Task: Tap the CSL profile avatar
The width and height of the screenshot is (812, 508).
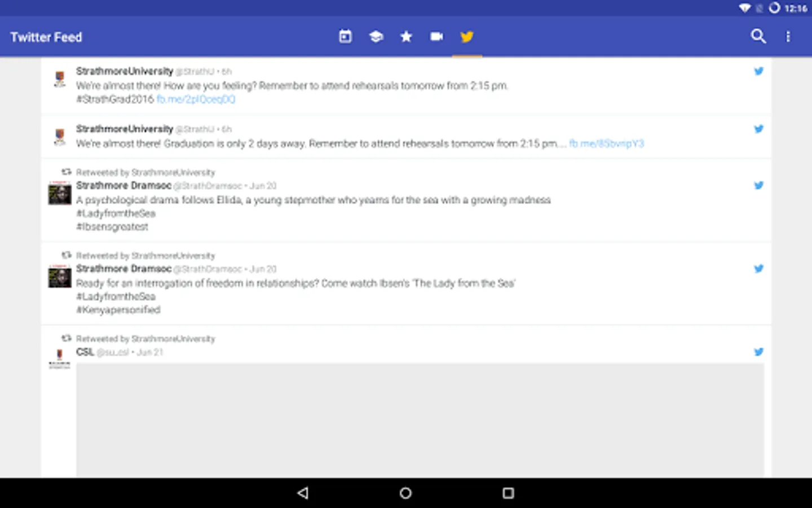Action: tap(60, 359)
